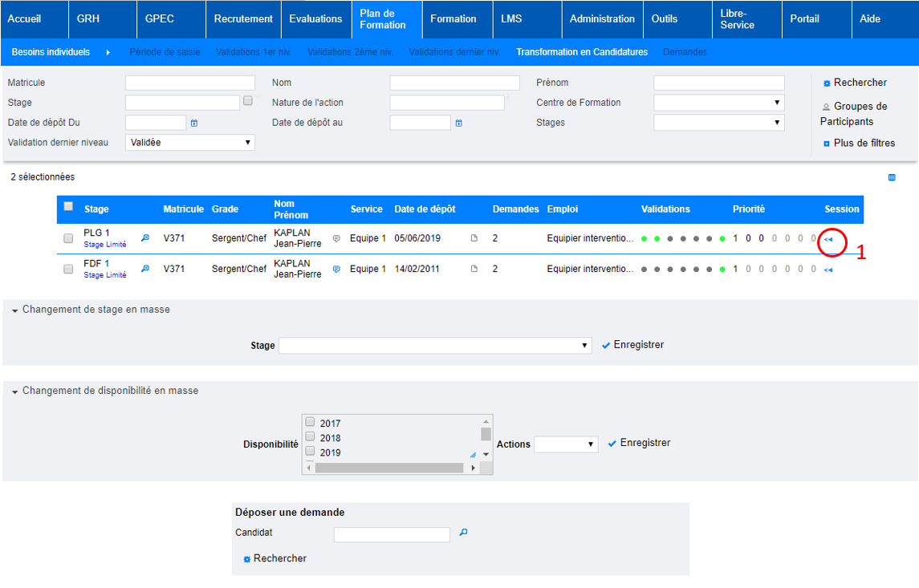Open the calendar picker for Date de dépôt au
This screenshot has height=588, width=919.
(458, 123)
